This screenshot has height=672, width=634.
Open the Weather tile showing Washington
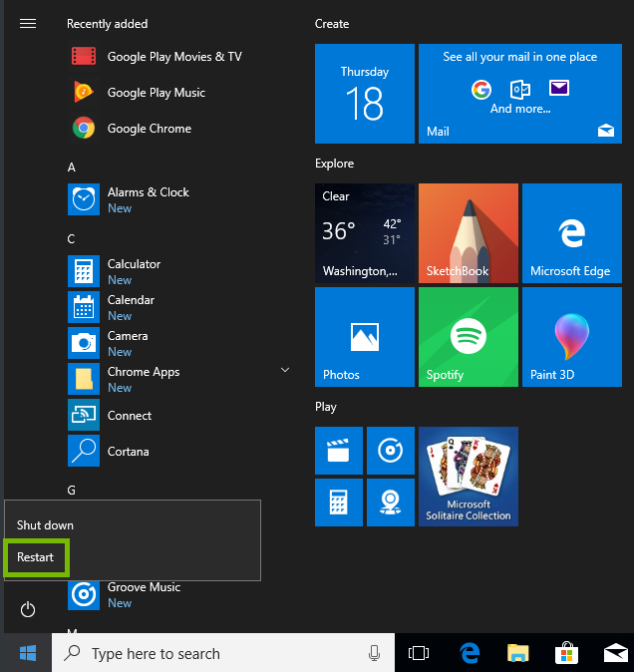[365, 233]
